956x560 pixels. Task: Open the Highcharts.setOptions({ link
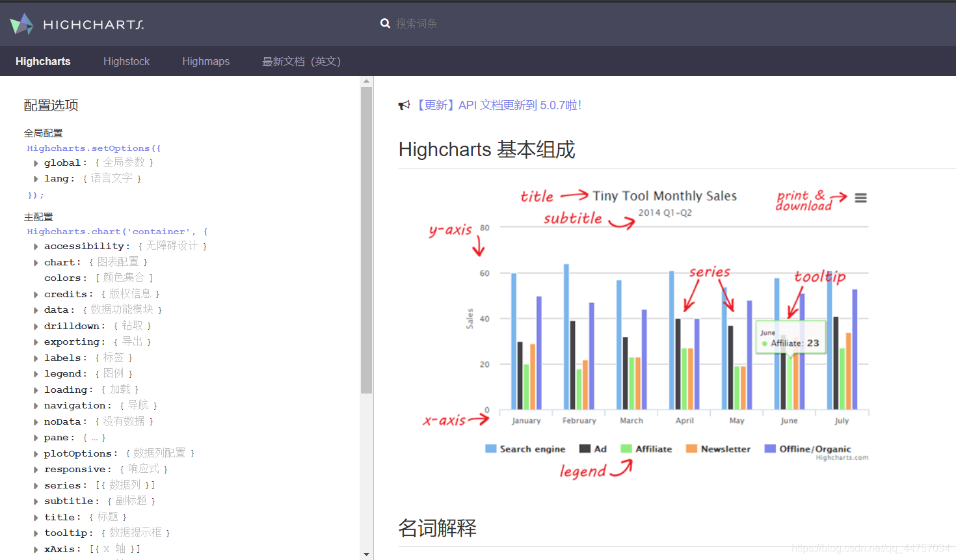(x=94, y=148)
